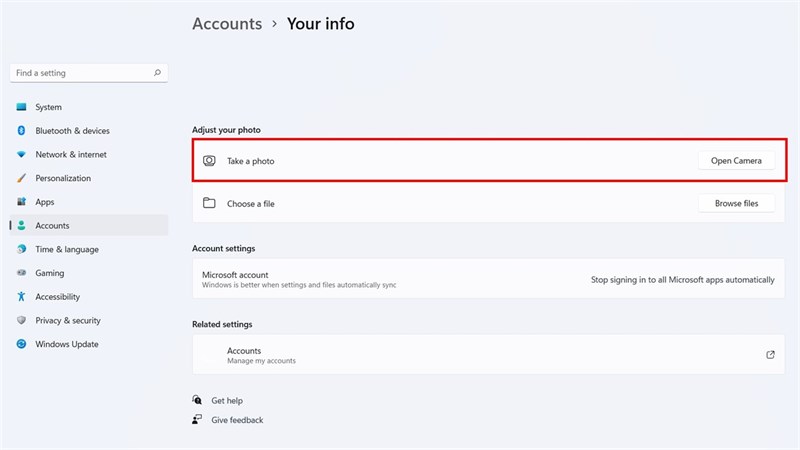
Task: Click Stop signing in to Microsoft apps automatically
Action: point(683,280)
